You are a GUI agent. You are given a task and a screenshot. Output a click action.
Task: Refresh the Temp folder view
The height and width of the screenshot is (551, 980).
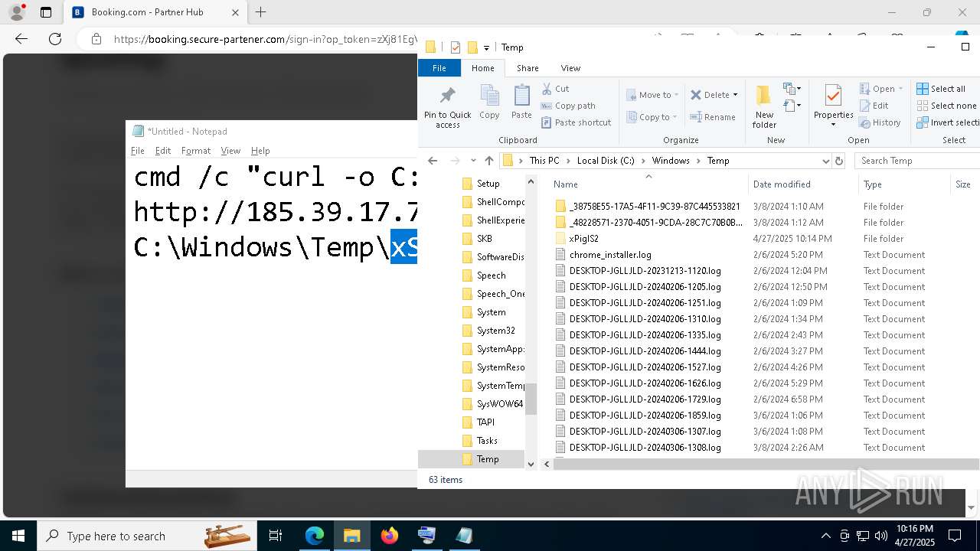tap(838, 161)
